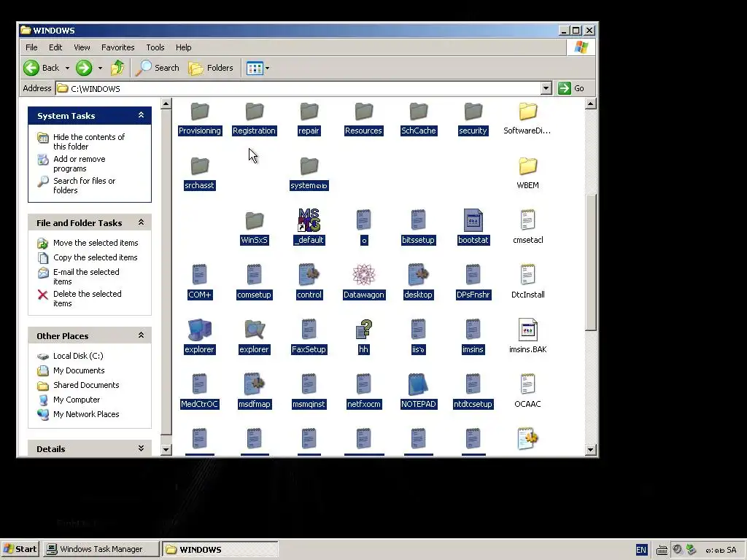The image size is (747, 560).
Task: Open the Start menu
Action: 20,549
